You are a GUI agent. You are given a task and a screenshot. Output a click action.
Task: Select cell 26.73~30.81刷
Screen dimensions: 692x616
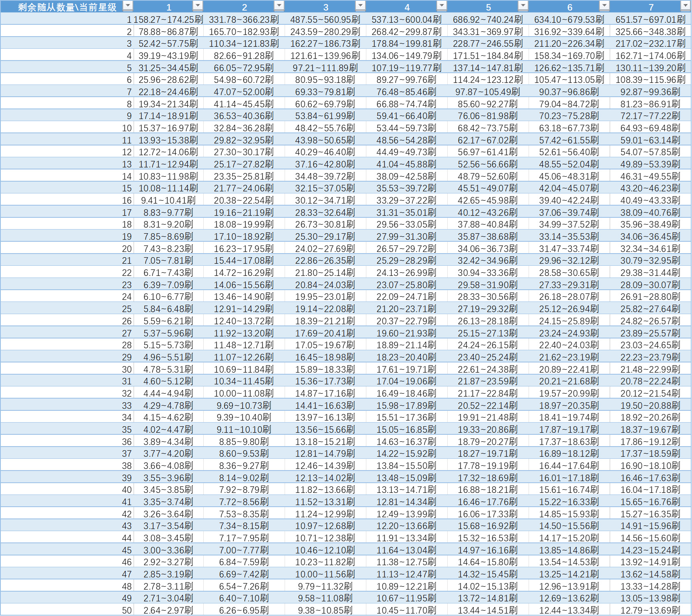point(325,224)
